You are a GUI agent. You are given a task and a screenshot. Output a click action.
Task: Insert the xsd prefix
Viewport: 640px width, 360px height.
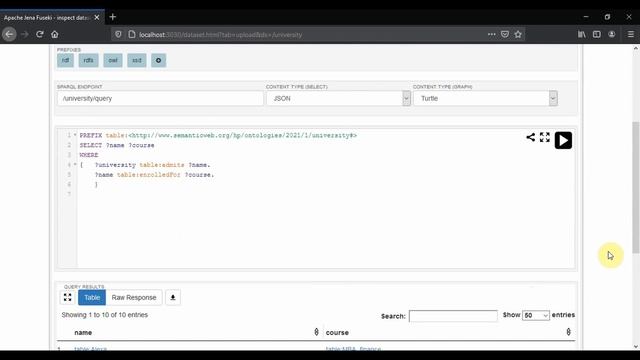tap(137, 60)
